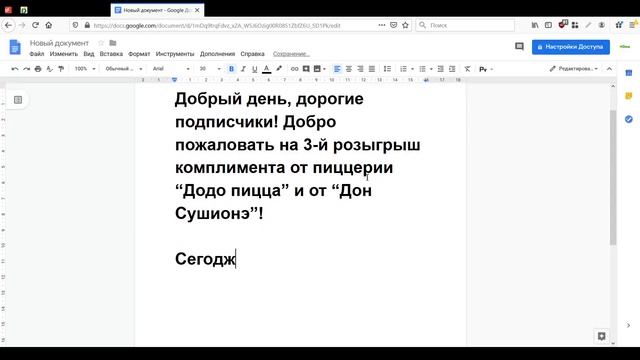The width and height of the screenshot is (640, 360).
Task: Open the editing mode dropdown
Action: pyautogui.click(x=573, y=69)
